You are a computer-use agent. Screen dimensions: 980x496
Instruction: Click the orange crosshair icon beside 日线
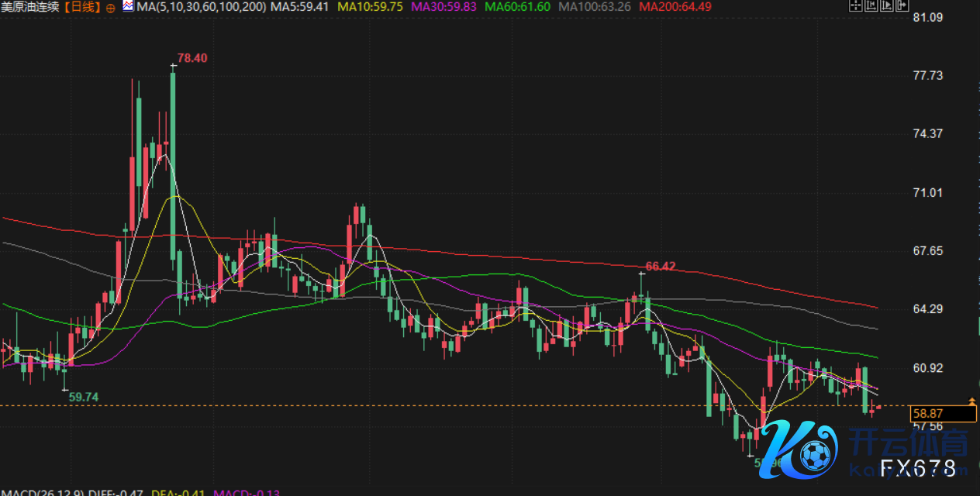tap(109, 7)
